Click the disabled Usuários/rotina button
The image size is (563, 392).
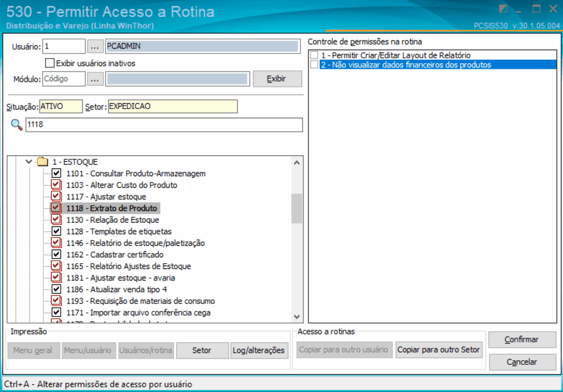[146, 350]
